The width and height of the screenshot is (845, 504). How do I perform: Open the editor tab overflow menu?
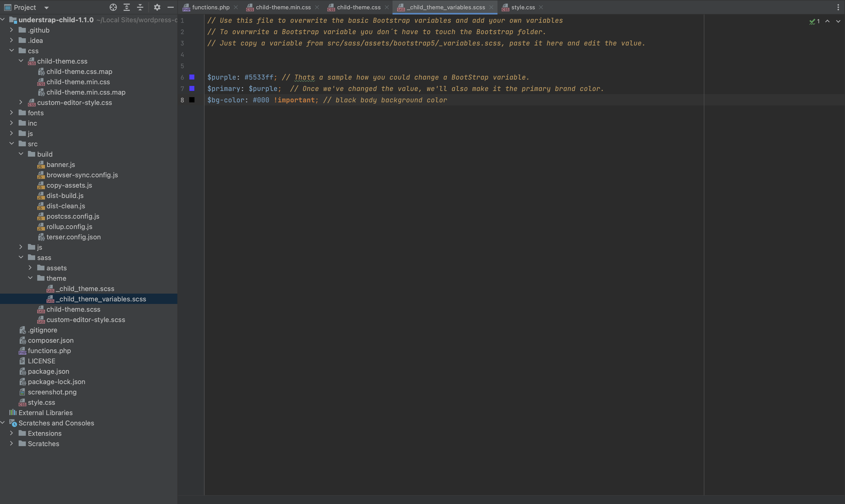coord(838,7)
